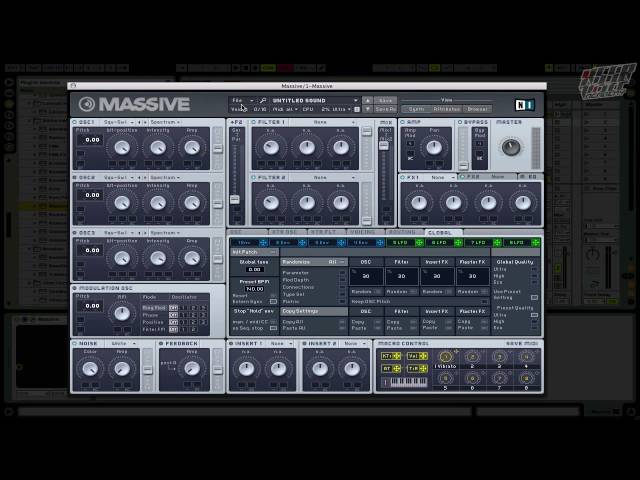This screenshot has width=640, height=480.
Task: Toggle OSC2 power button
Action: click(x=75, y=178)
